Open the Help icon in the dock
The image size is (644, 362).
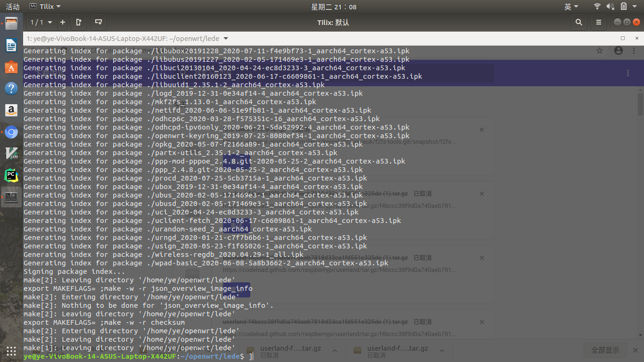coord(11,89)
